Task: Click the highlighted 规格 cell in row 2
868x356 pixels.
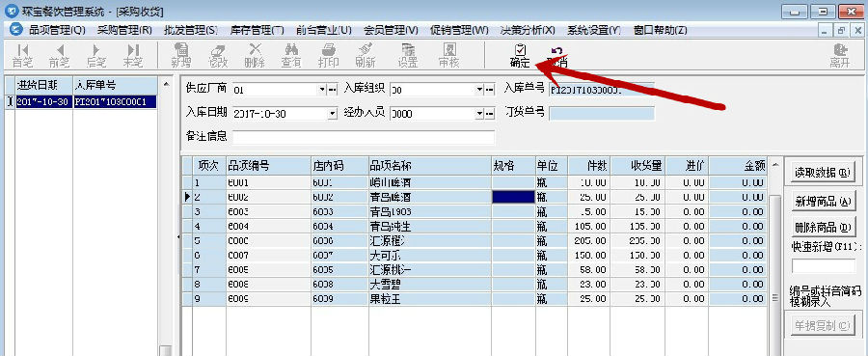Action: 513,197
